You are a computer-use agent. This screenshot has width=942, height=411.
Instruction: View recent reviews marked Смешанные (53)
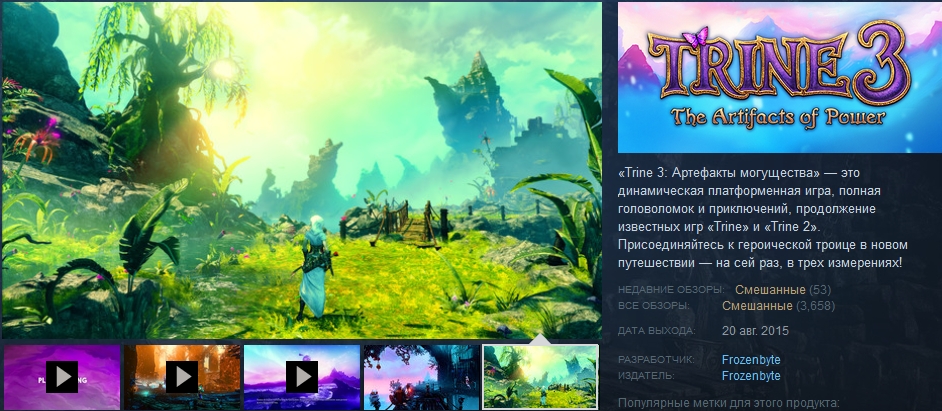click(783, 290)
